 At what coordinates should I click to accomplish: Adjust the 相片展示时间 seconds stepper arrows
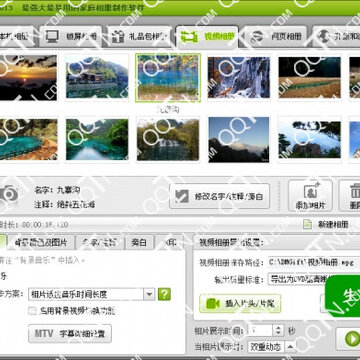click(x=278, y=331)
